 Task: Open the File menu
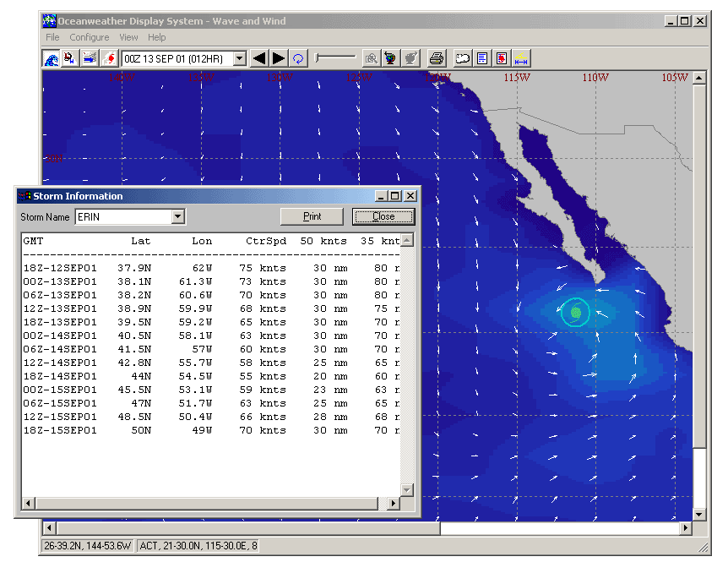(52, 37)
